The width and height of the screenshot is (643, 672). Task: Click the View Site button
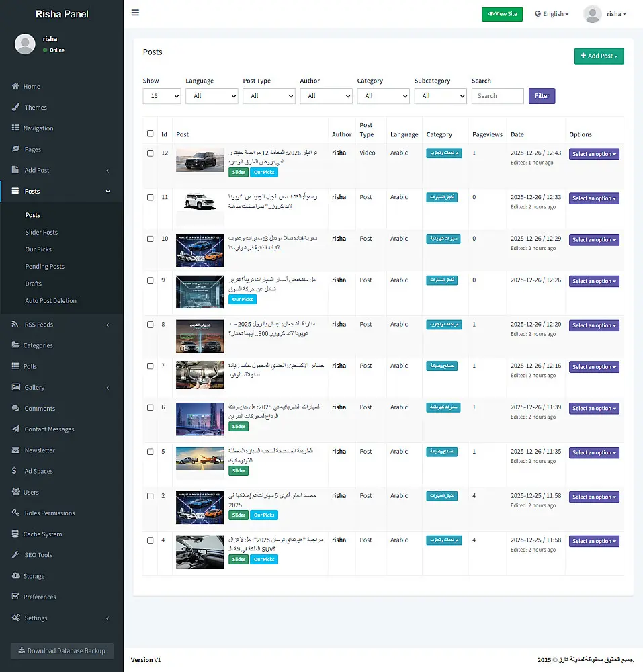click(502, 14)
